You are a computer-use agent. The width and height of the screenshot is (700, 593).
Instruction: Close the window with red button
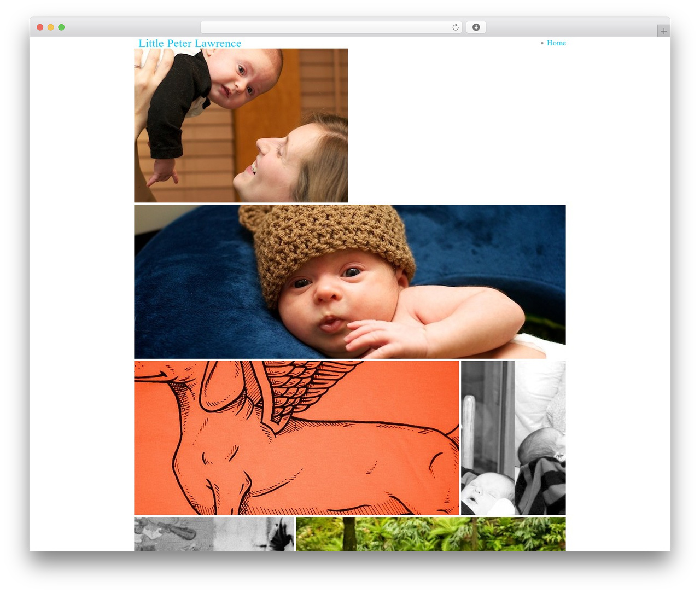pos(40,27)
